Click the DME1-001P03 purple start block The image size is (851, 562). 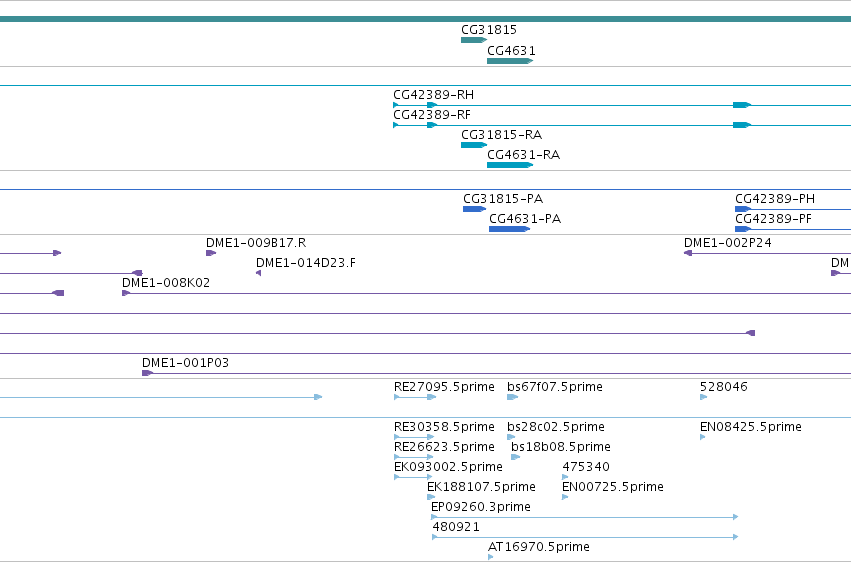147,373
